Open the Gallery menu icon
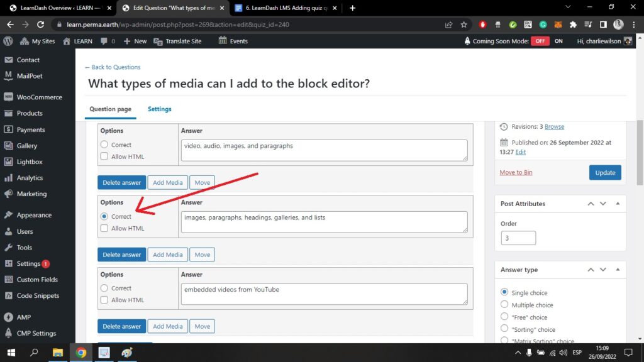644x362 pixels. 8,146
